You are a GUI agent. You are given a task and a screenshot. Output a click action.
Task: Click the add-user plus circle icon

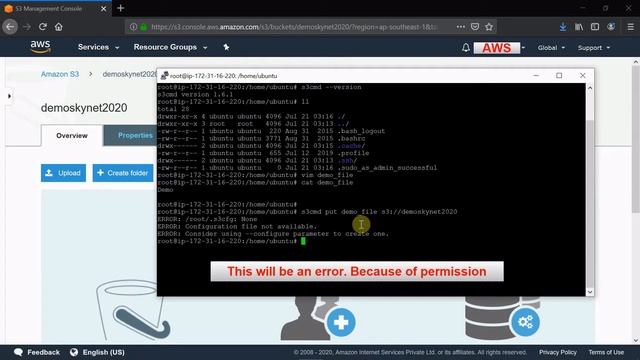click(341, 322)
